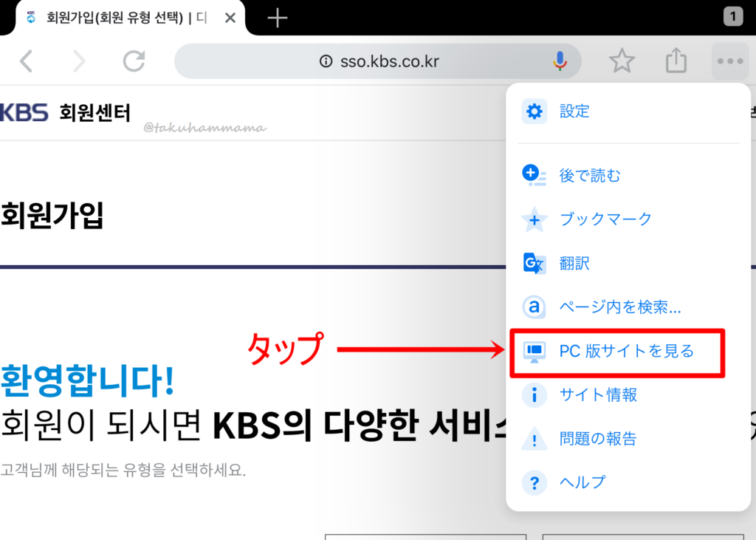Click the KBS logo

coord(24,112)
